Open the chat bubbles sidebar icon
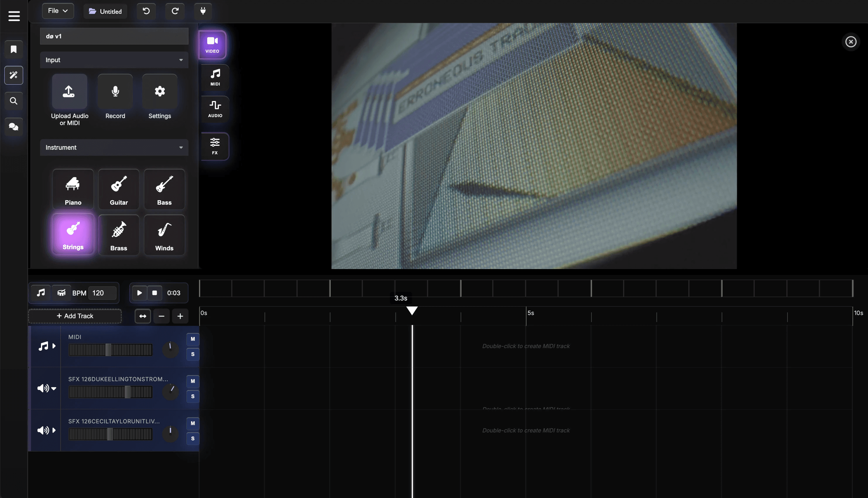Image resolution: width=868 pixels, height=498 pixels. point(14,127)
